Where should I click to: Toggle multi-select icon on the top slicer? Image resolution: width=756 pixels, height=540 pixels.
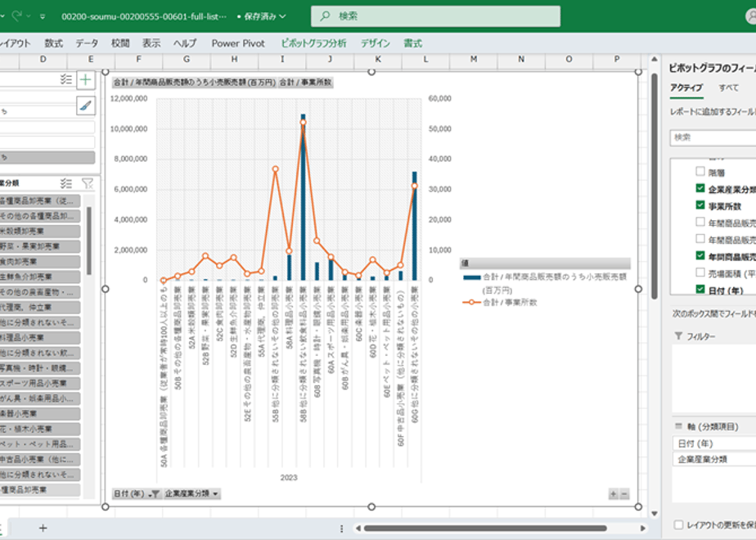click(x=66, y=79)
